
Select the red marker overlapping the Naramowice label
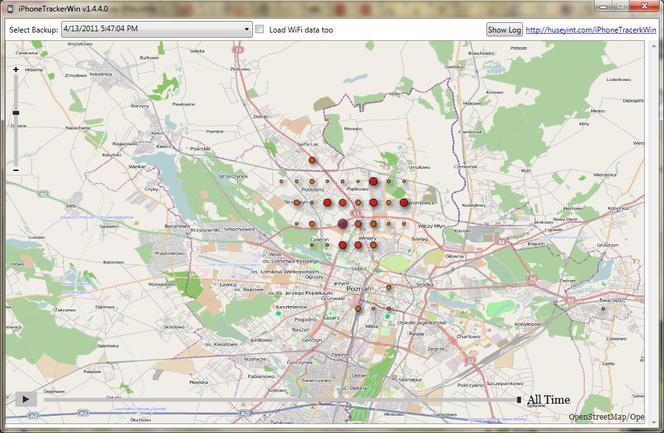point(404,203)
